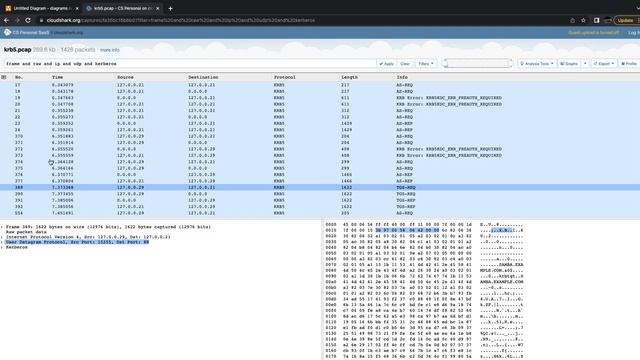Open the more info link for krb5.pcap
Viewport: 640px width, 360px height.
click(x=110, y=50)
